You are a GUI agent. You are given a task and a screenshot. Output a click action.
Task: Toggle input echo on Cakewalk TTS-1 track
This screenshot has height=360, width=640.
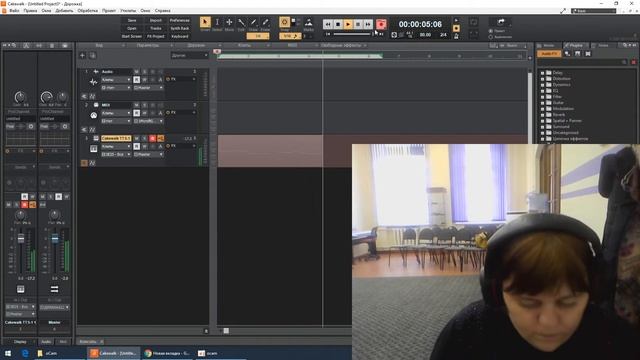point(160,138)
